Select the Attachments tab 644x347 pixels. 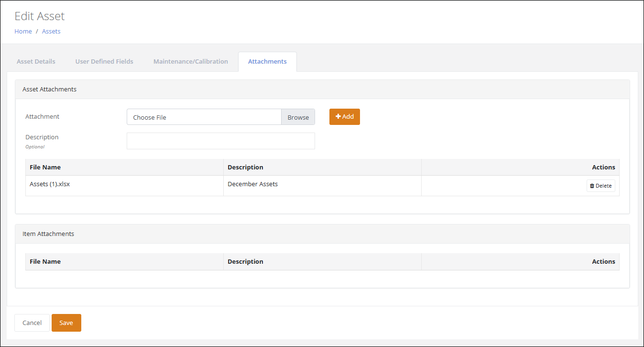[267, 61]
